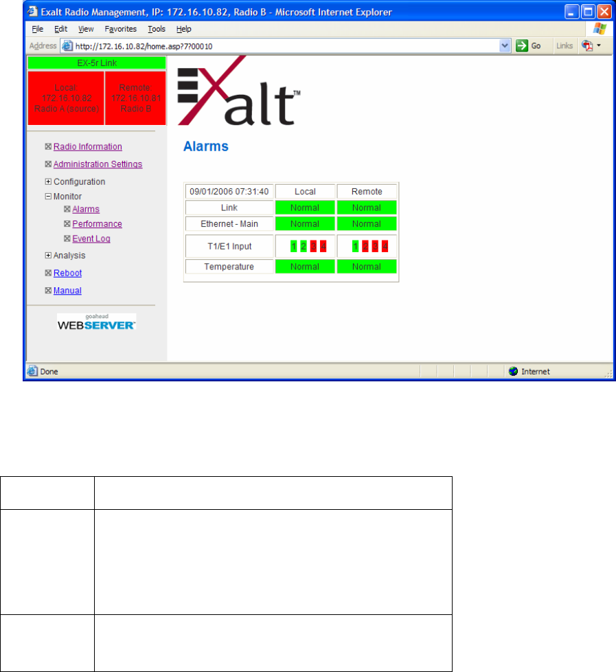616x672 pixels.
Task: Click the Alarms page heading
Action: (206, 146)
